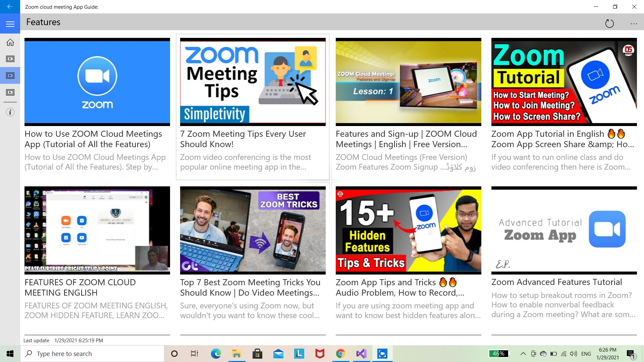Click the first video section sidebar icon
Screen dimensions: 644x362
click(10, 59)
